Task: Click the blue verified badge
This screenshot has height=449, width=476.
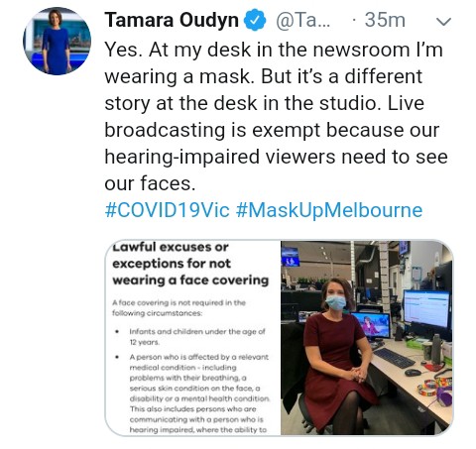Action: pos(255,20)
